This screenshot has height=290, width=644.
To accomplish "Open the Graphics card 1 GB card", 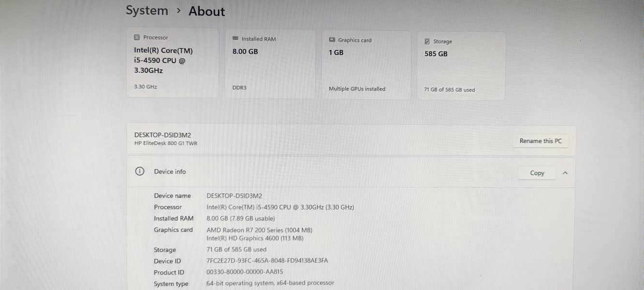I will (366, 66).
